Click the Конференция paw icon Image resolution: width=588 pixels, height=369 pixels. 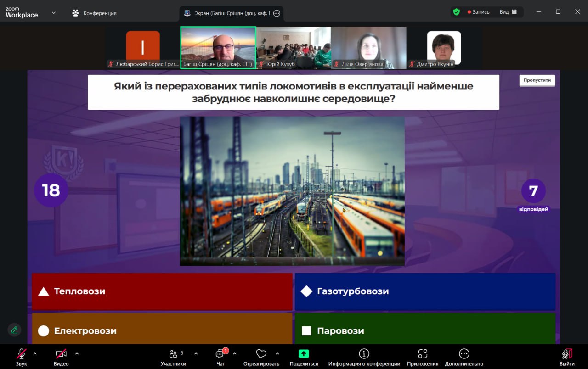point(76,13)
